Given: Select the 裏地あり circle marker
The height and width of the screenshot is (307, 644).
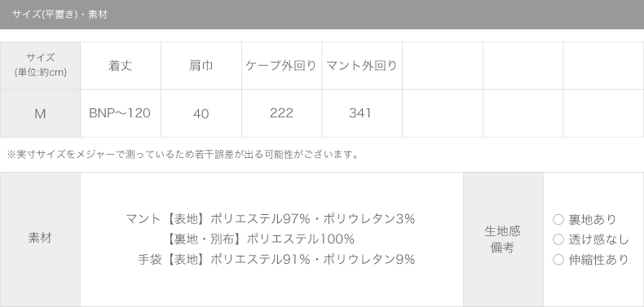Looking at the screenshot, I should coord(558,220).
